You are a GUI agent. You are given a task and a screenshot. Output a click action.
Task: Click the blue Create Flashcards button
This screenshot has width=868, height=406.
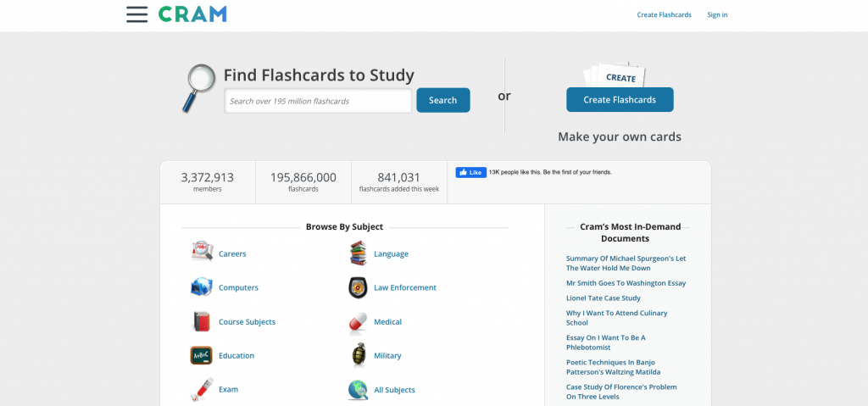tap(620, 100)
